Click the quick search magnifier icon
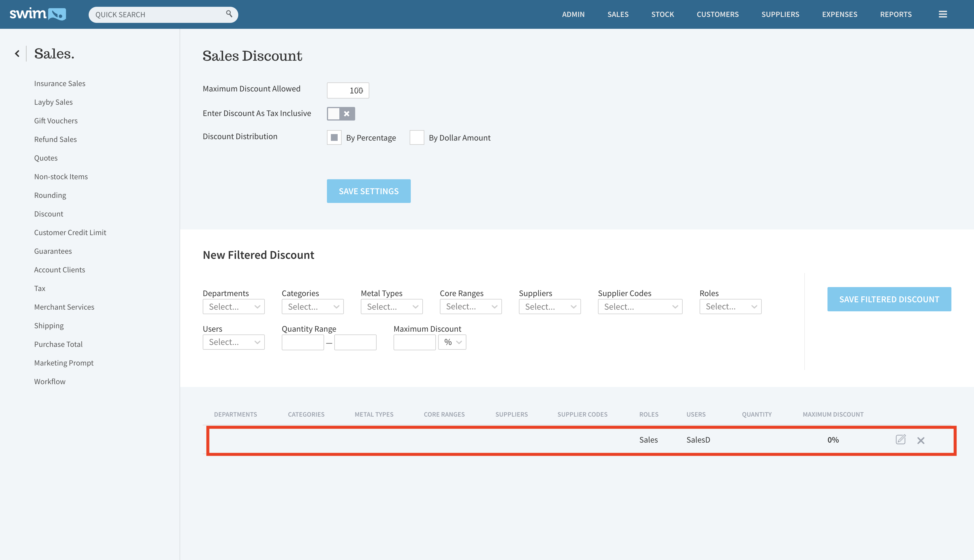The image size is (974, 560). point(229,14)
